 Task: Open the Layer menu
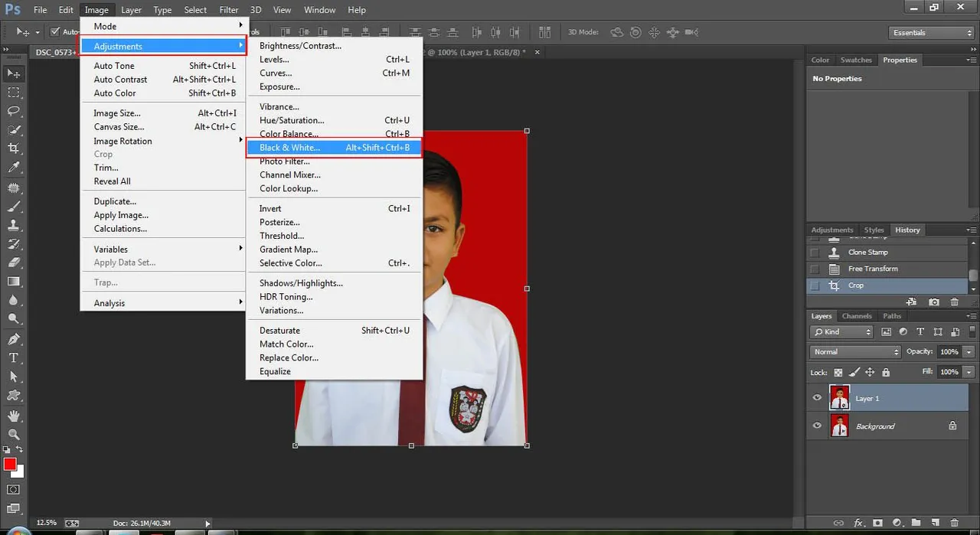(131, 10)
